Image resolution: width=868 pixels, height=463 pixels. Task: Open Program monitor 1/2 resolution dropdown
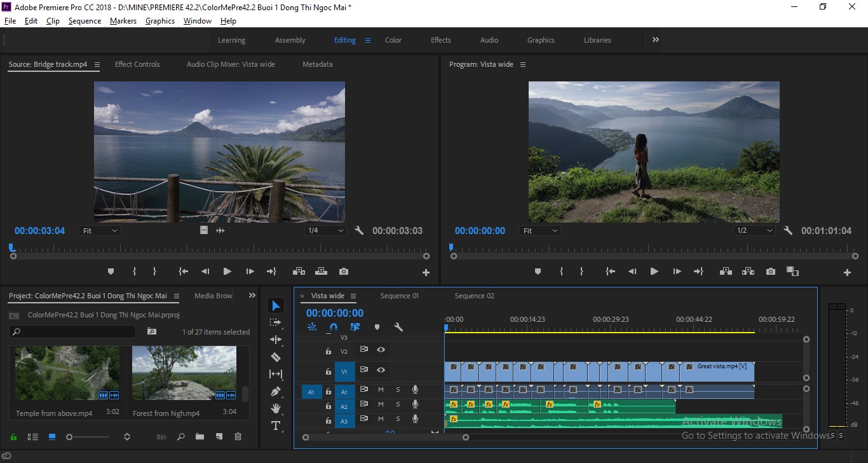click(x=754, y=231)
